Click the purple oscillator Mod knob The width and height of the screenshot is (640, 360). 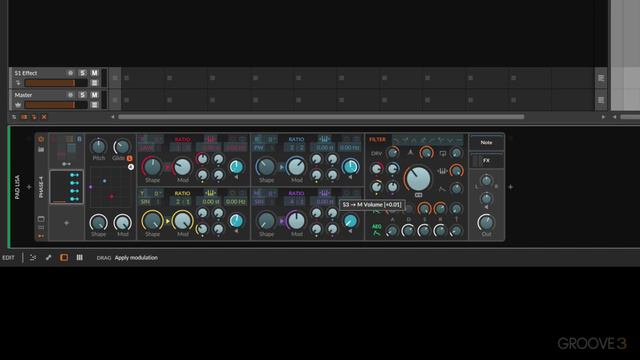click(x=296, y=221)
